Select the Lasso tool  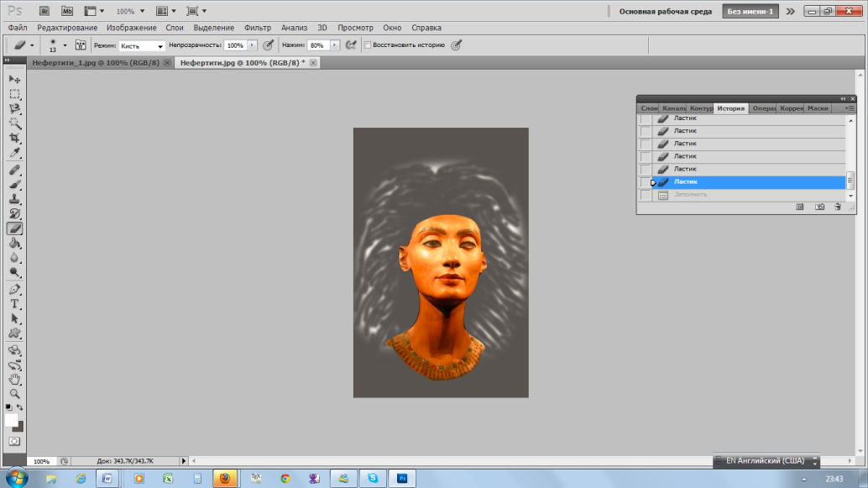click(14, 108)
